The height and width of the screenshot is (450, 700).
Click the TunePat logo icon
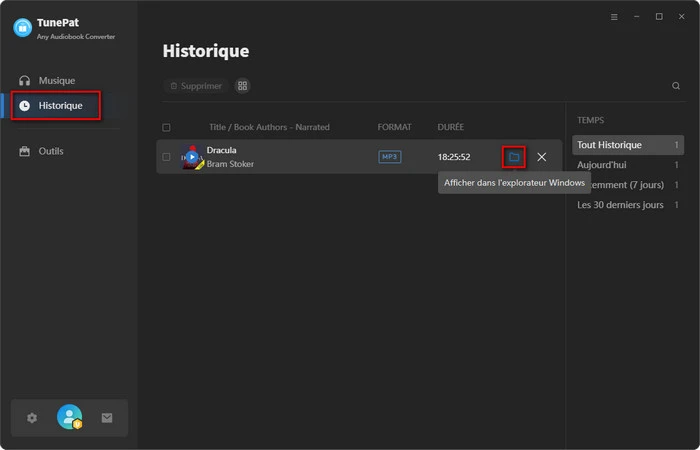point(22,28)
